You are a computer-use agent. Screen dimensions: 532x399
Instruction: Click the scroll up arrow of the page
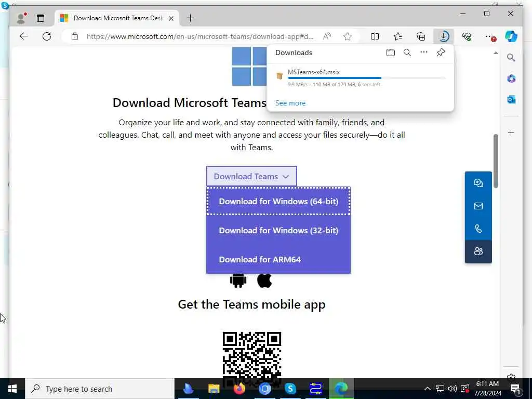click(x=496, y=53)
